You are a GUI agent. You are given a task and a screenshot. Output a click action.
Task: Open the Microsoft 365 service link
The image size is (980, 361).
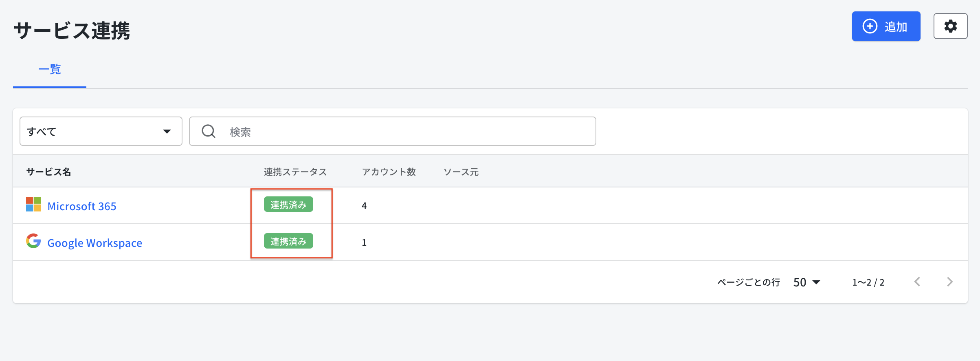coord(81,206)
